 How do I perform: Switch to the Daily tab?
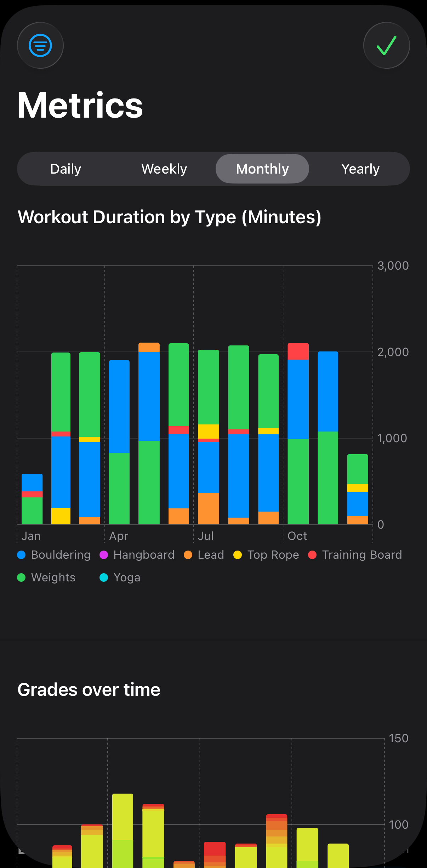[x=66, y=169]
